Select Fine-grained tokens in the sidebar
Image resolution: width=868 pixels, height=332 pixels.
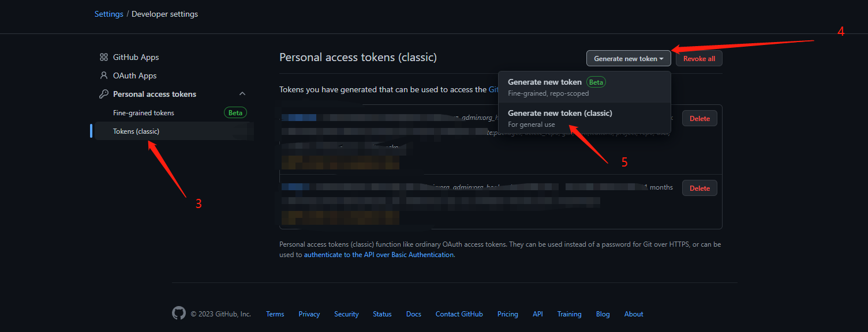point(144,113)
